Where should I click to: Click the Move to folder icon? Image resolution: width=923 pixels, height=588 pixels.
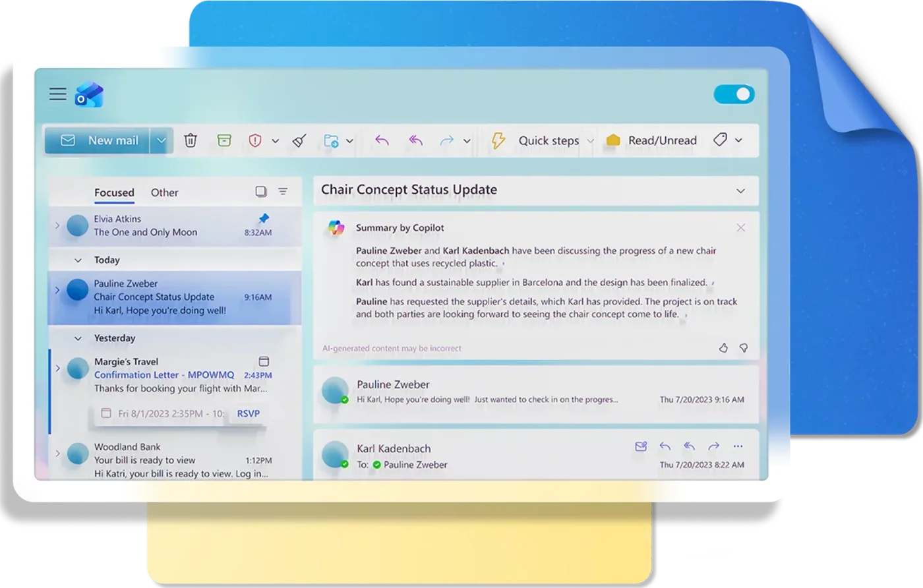pyautogui.click(x=331, y=140)
